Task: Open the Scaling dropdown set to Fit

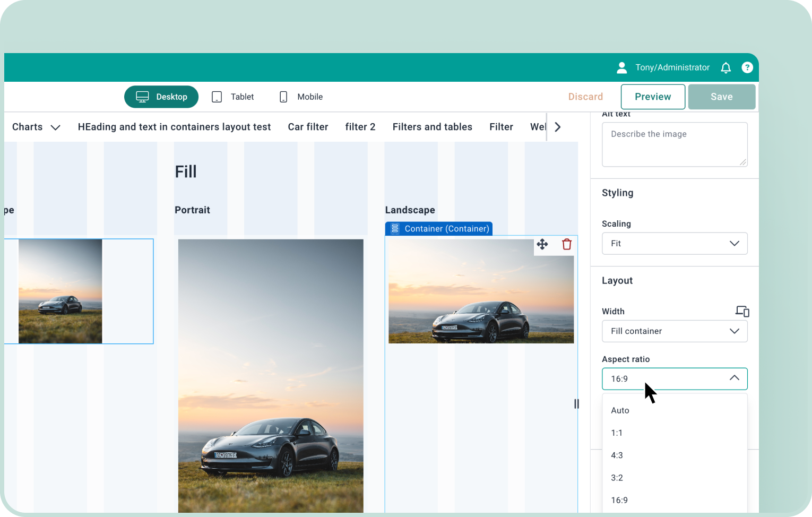Action: pos(675,244)
